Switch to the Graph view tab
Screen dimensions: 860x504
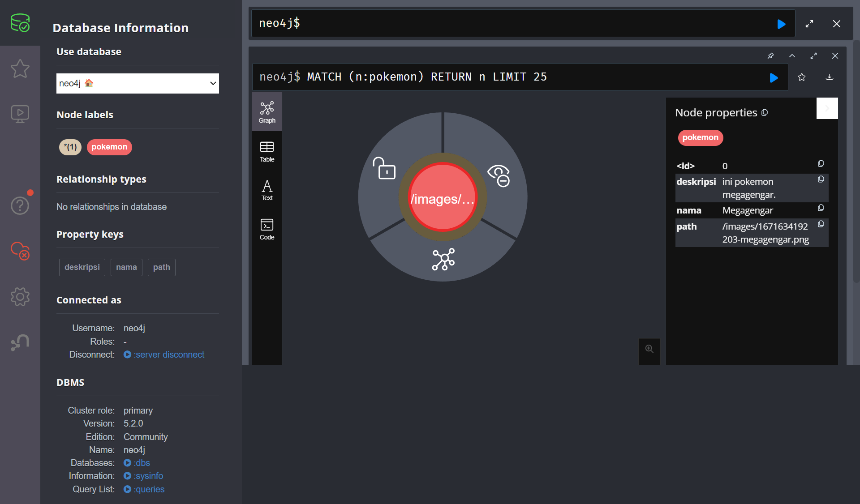pyautogui.click(x=267, y=111)
